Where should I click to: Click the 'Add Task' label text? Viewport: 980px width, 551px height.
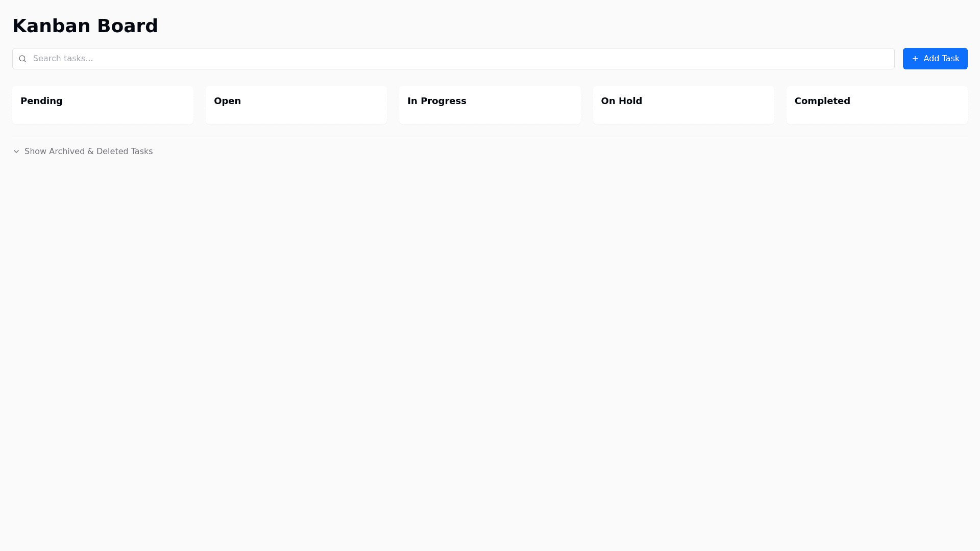[x=941, y=59]
